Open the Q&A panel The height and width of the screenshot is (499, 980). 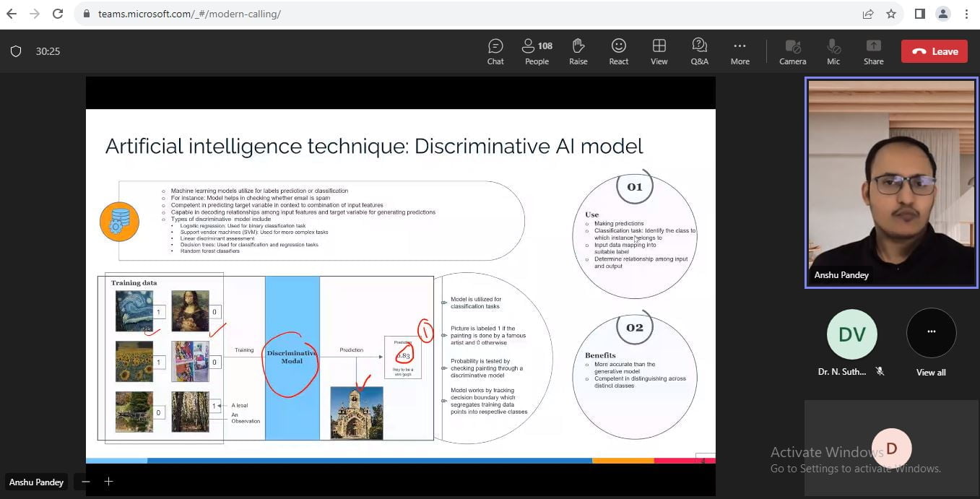699,51
